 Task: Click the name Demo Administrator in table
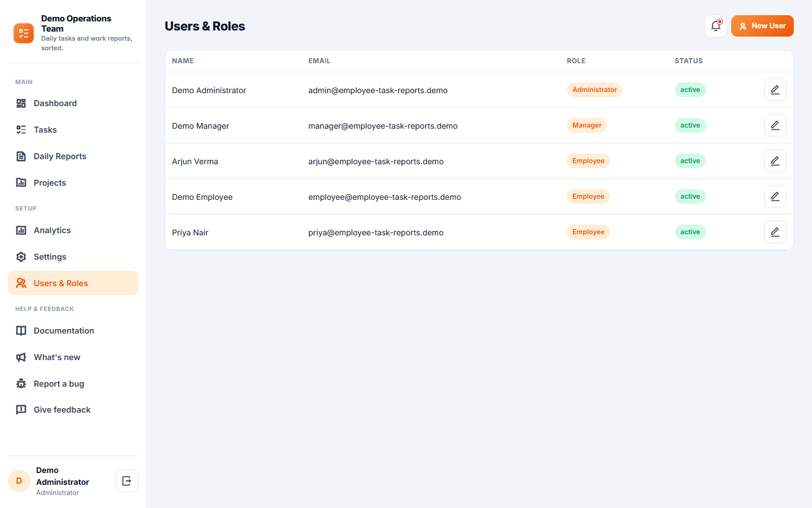point(209,90)
